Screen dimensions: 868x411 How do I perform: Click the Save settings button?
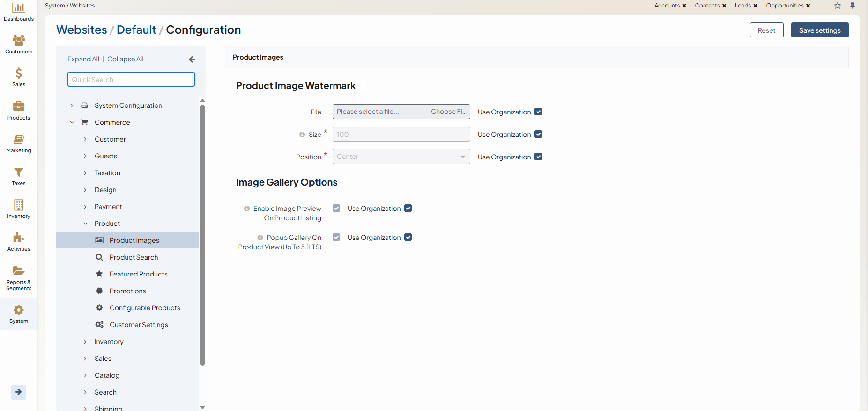[x=819, y=30]
